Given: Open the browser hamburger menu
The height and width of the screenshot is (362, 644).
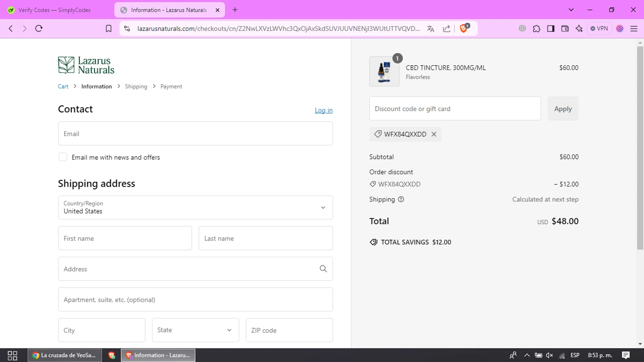Looking at the screenshot, I should point(634,28).
